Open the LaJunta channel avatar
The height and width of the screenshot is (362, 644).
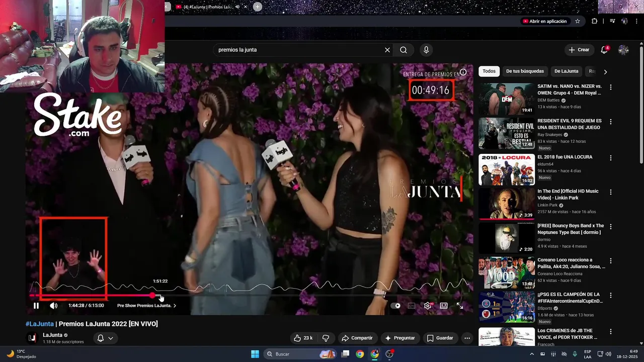tap(32, 338)
